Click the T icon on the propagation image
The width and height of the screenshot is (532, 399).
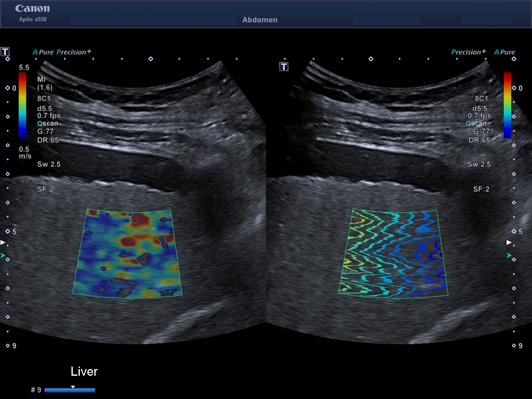click(284, 66)
